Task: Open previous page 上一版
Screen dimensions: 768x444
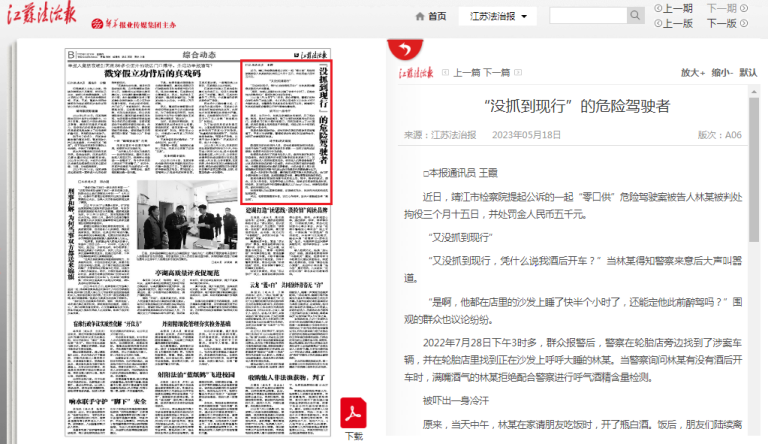Action: tap(677, 24)
